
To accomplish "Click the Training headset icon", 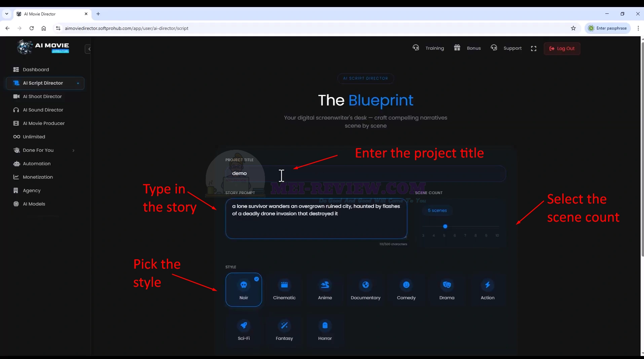I will coord(416,48).
